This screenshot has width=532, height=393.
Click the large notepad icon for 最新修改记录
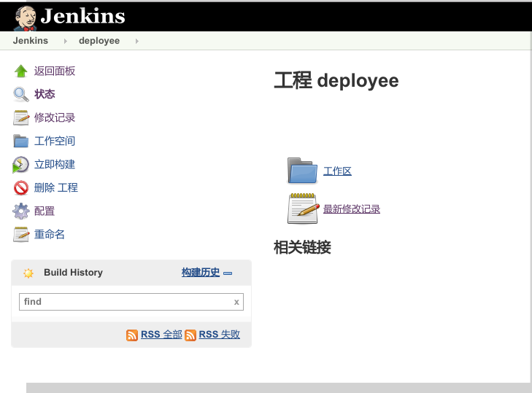point(304,209)
